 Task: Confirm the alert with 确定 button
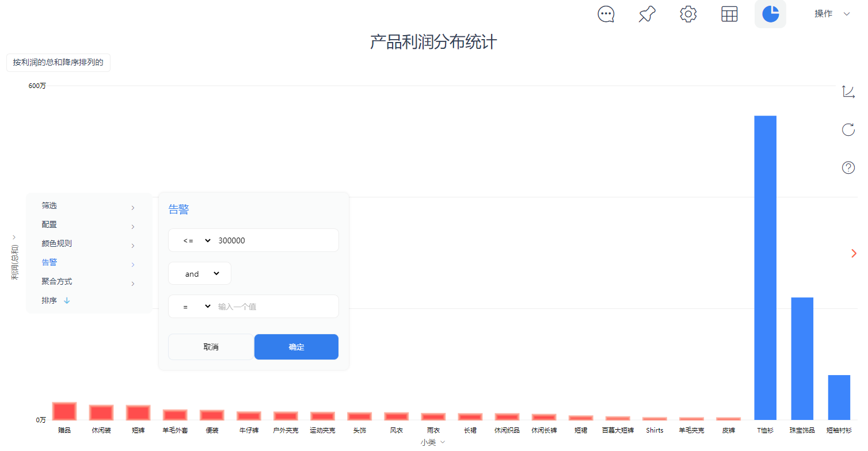(296, 346)
